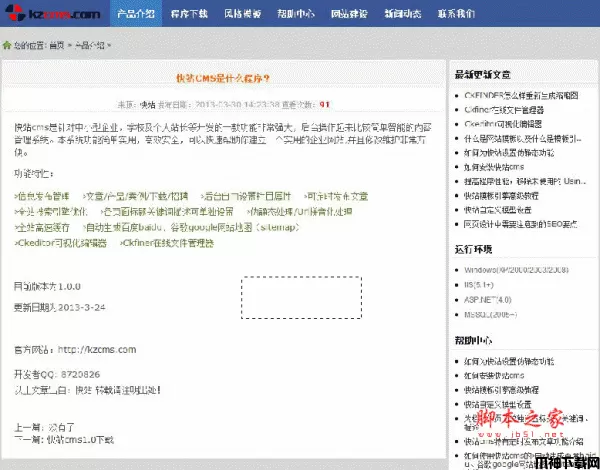600x470 pixels.
Task: Open 快站自定义模型设置 in the 帮助中心 sidebar list
Action: (x=497, y=404)
